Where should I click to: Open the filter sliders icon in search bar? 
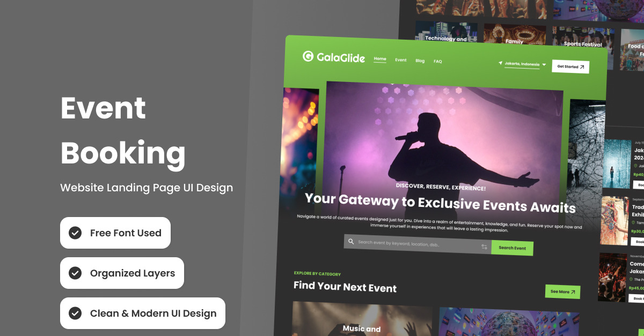coord(484,247)
